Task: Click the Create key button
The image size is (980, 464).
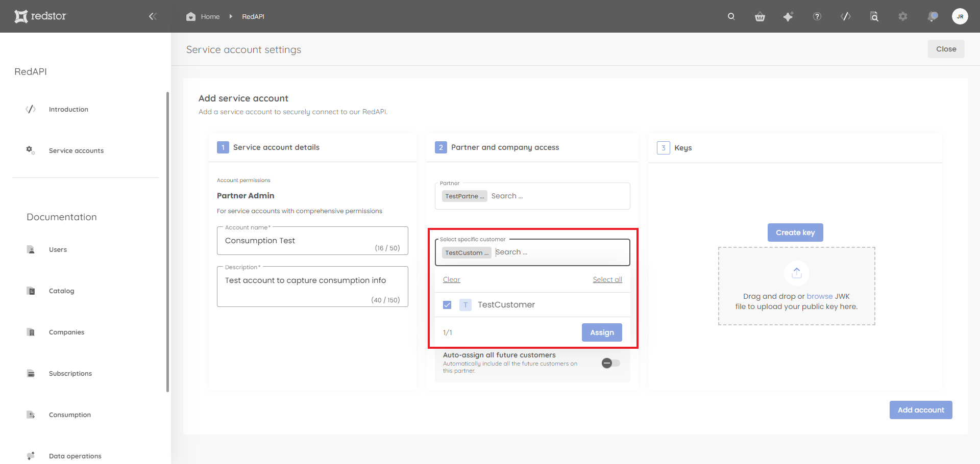Action: coord(795,233)
